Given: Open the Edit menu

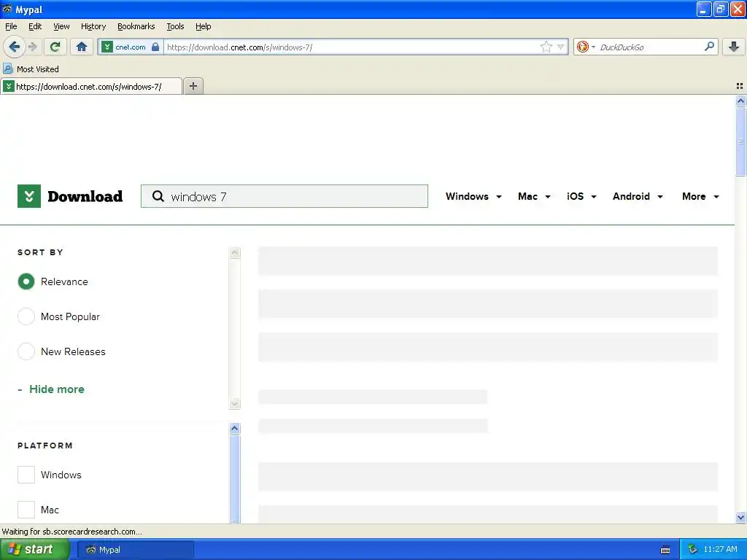Looking at the screenshot, I should point(35,26).
